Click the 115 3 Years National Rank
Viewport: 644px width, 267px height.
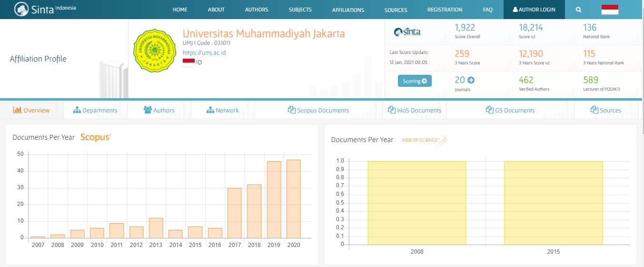click(x=589, y=54)
